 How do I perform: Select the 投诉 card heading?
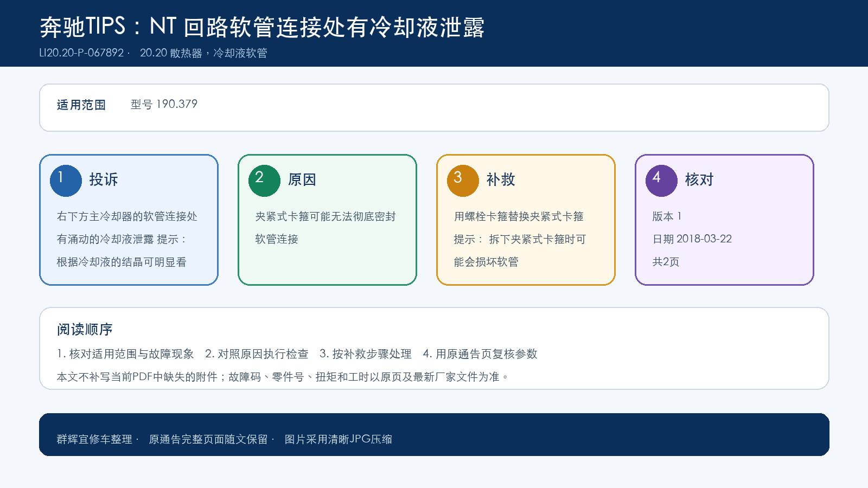point(104,179)
